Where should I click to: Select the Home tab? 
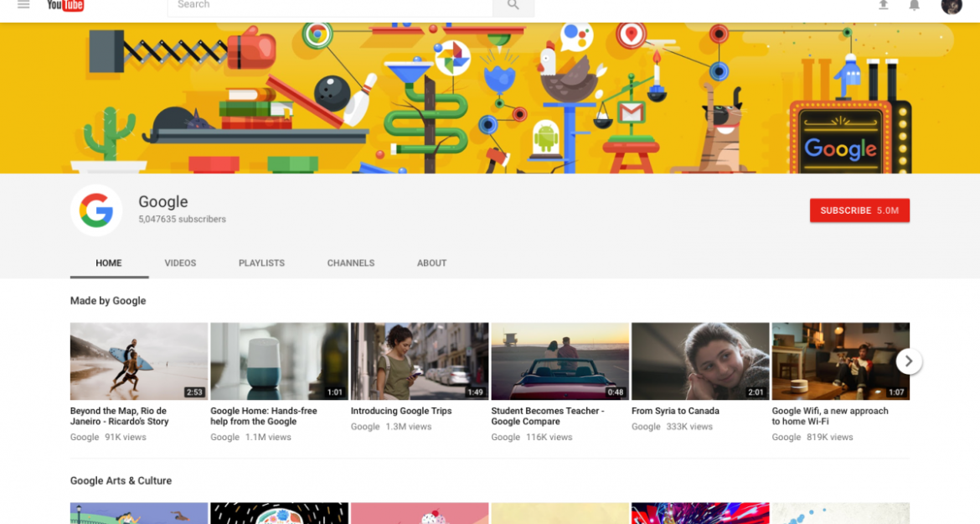point(109,263)
